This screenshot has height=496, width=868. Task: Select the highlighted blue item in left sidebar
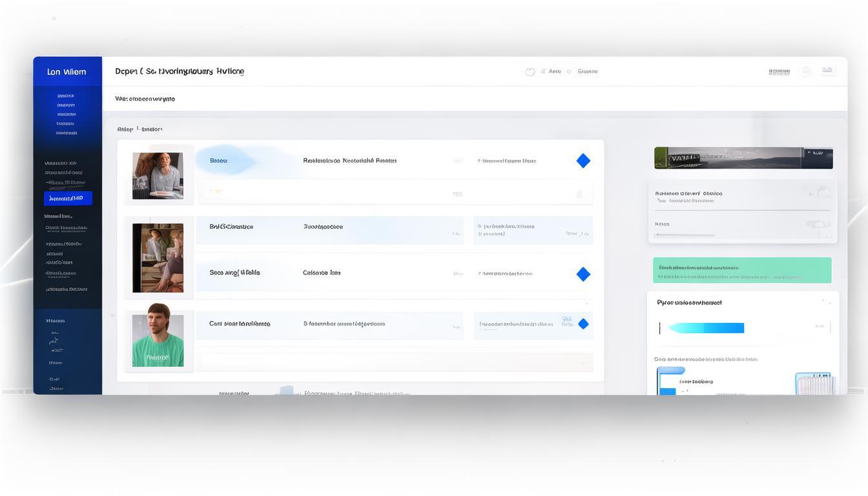coord(68,198)
